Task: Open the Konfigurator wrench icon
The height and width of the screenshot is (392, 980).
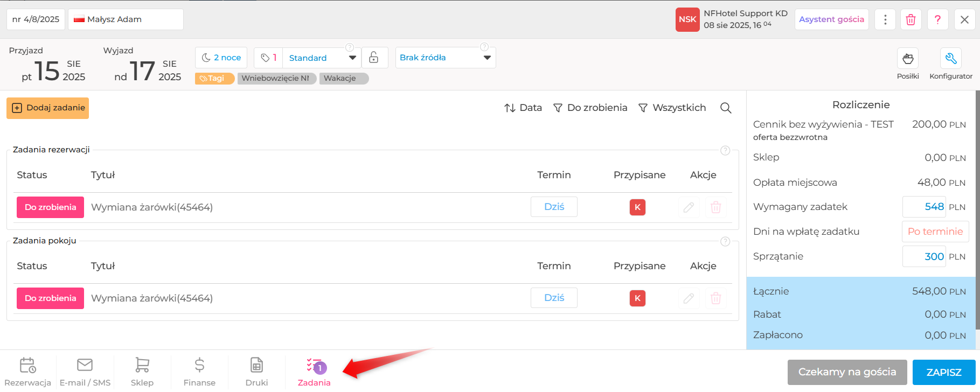Action: [x=951, y=58]
